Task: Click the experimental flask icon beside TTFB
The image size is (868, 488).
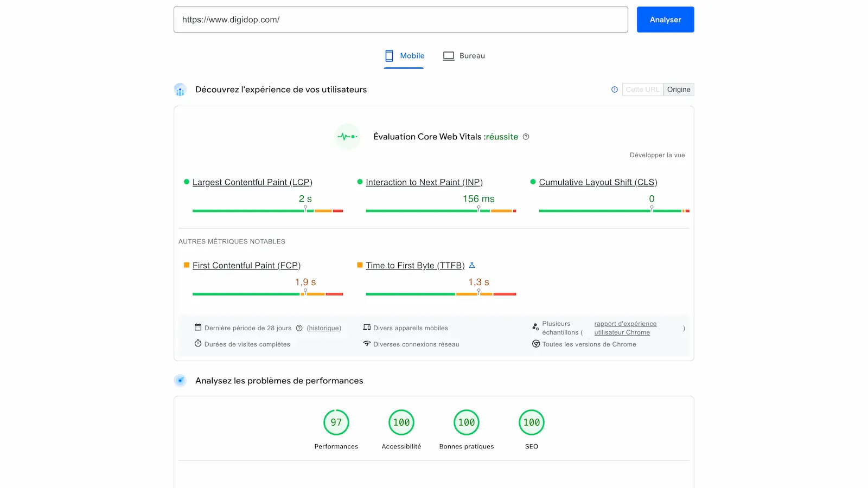Action: 472,265
